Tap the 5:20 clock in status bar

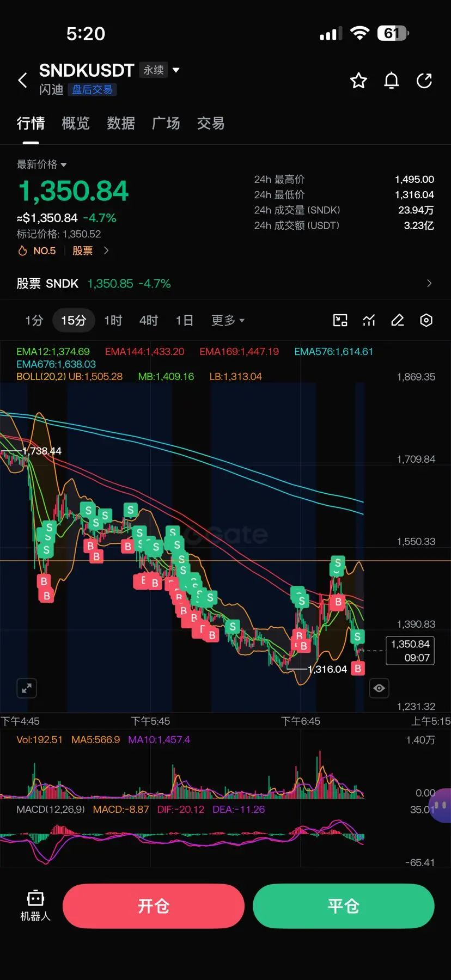click(x=86, y=34)
